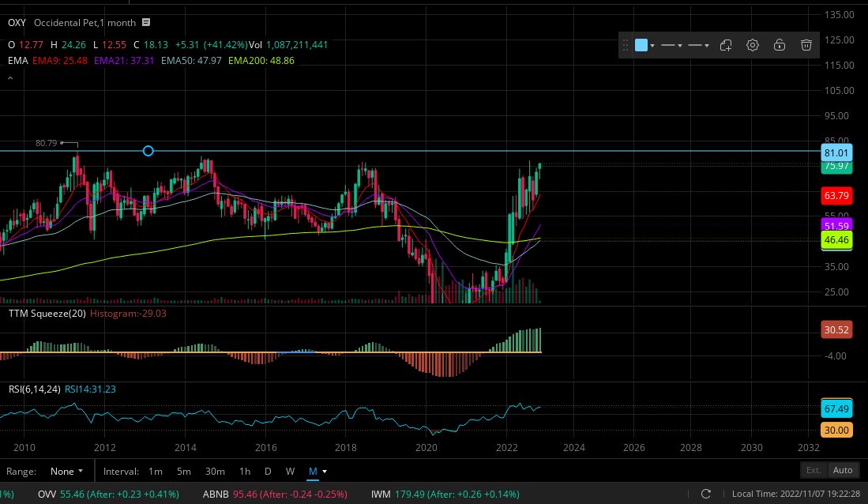Collapse the indicator legend caret

tap(10, 78)
